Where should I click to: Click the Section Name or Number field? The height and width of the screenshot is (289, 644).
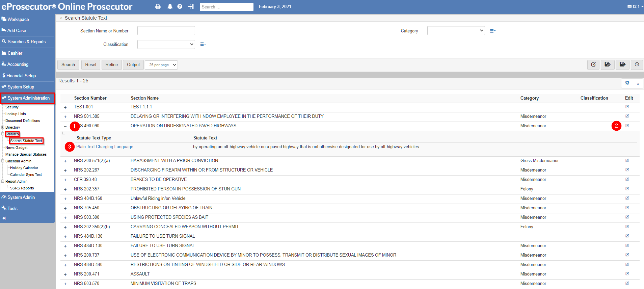pyautogui.click(x=166, y=31)
